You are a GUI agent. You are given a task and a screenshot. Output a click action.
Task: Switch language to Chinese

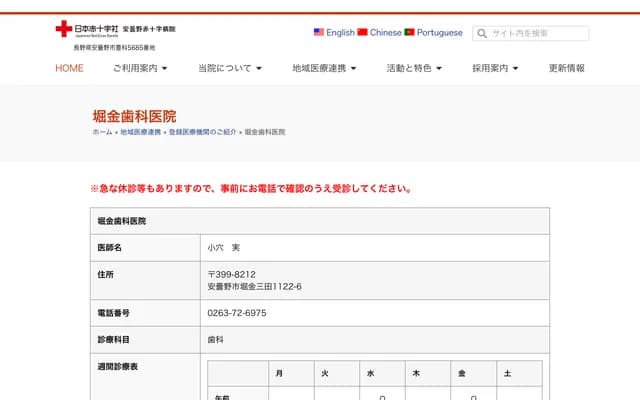(386, 32)
